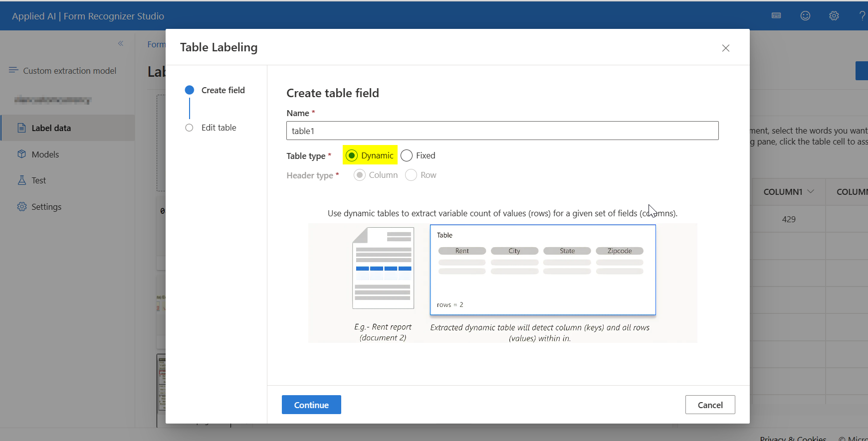Click Continue to proceed

[x=311, y=405]
